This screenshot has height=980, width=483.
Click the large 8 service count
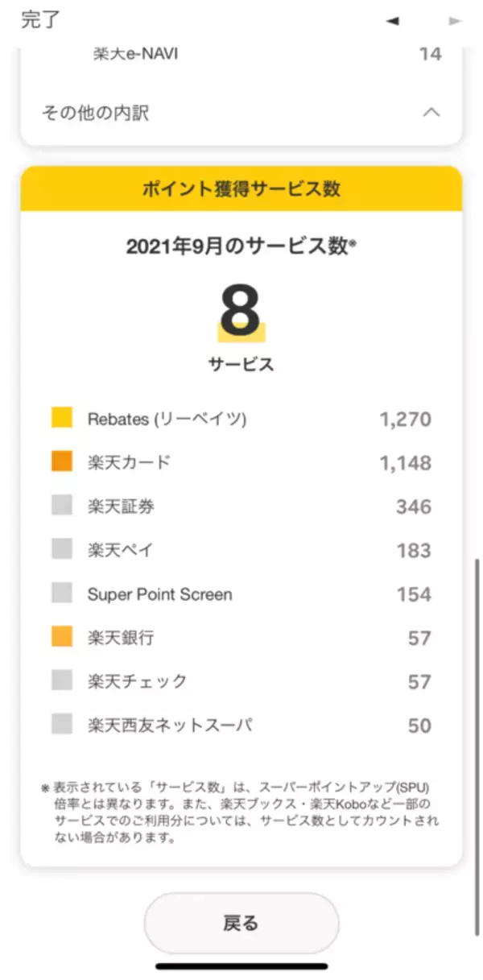241,311
